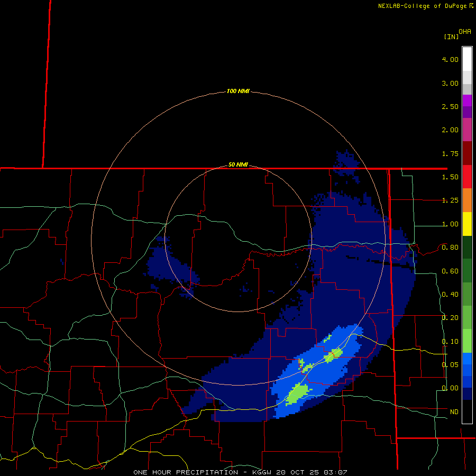Click the ND no-data legend label
476x476 pixels.
point(454,412)
